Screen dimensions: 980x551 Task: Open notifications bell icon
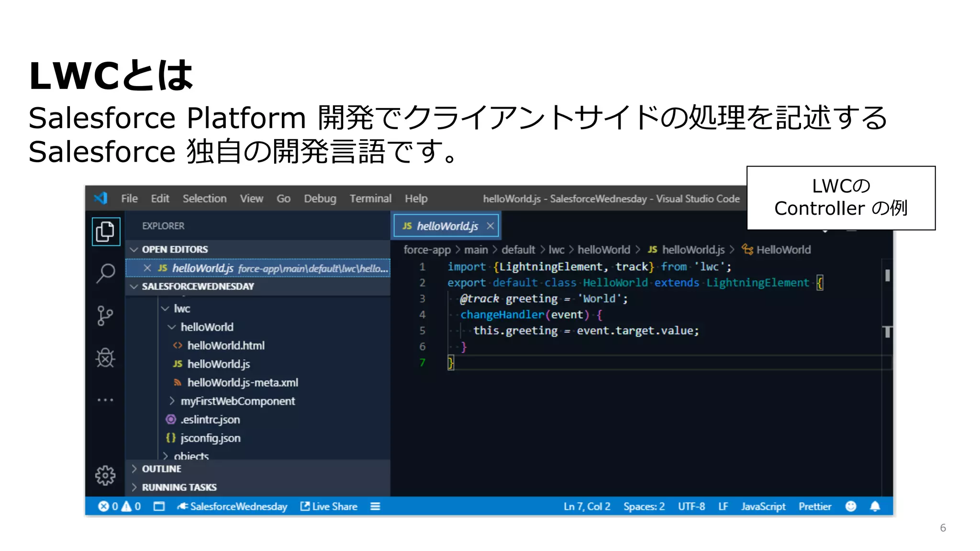point(875,506)
